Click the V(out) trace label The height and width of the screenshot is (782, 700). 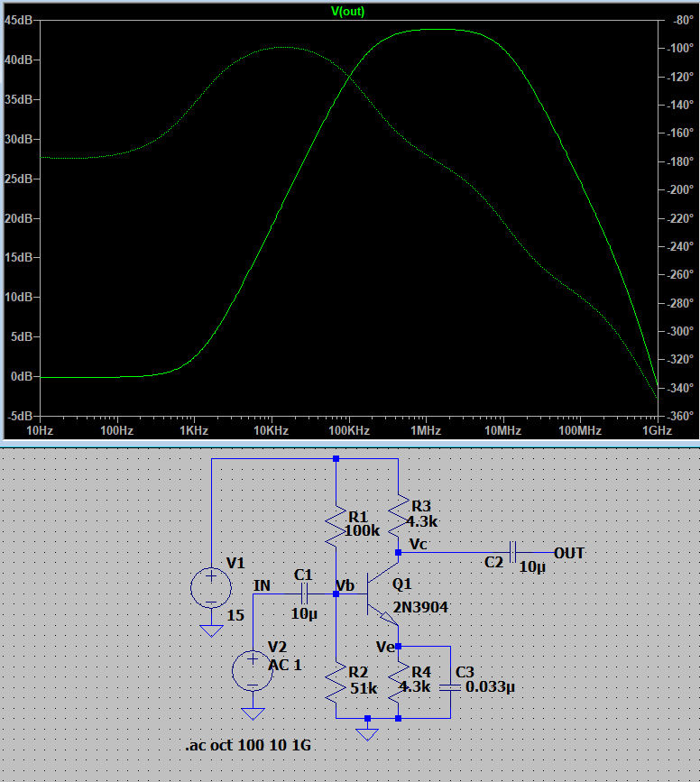348,11
